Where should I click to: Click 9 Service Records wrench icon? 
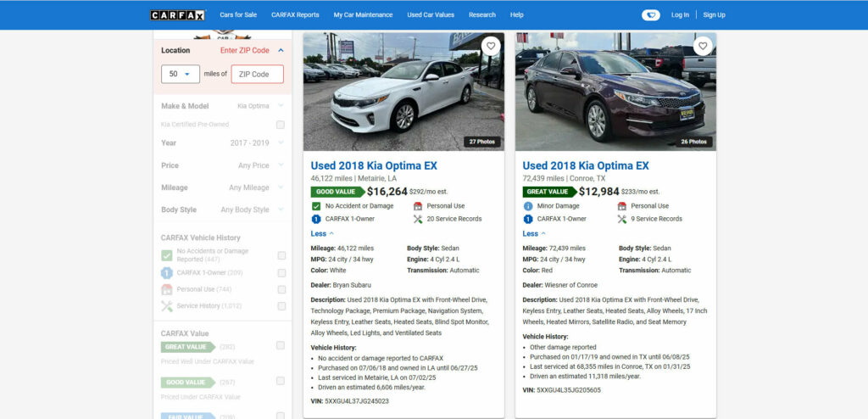621,219
